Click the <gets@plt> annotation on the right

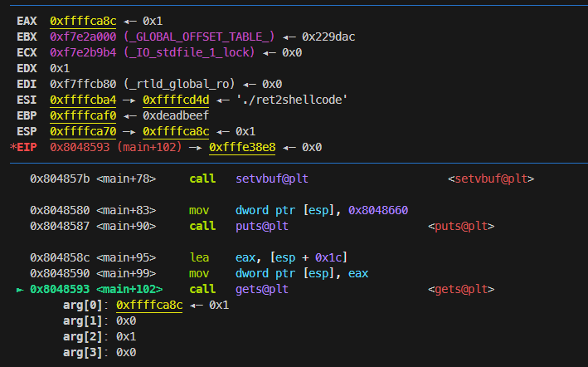point(461,289)
